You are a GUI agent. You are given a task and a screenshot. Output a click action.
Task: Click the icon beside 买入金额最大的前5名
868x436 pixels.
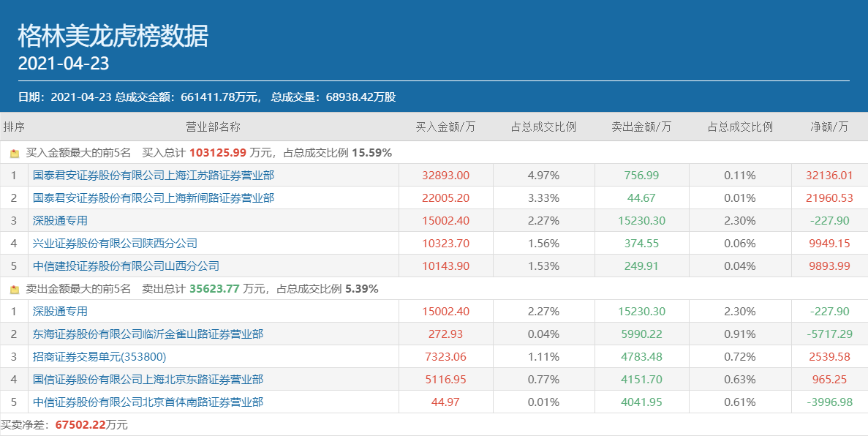click(x=14, y=154)
